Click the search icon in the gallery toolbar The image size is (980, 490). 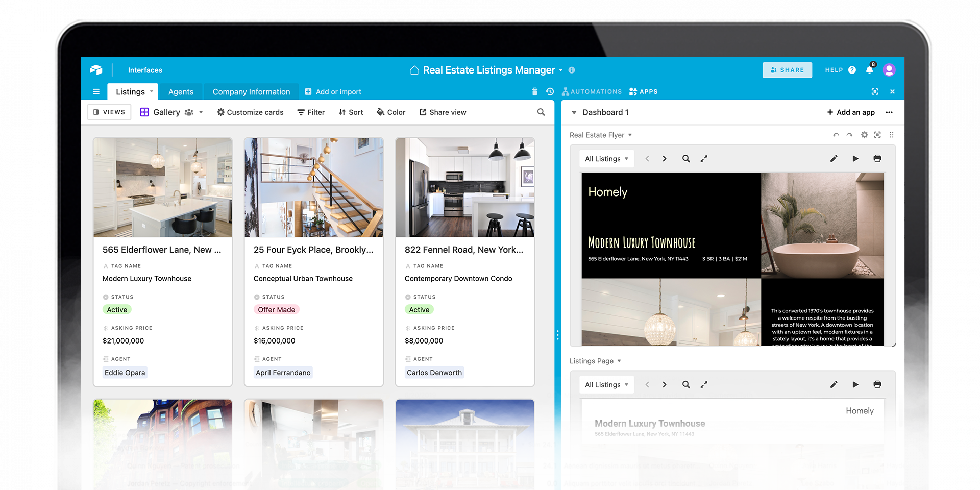point(541,112)
